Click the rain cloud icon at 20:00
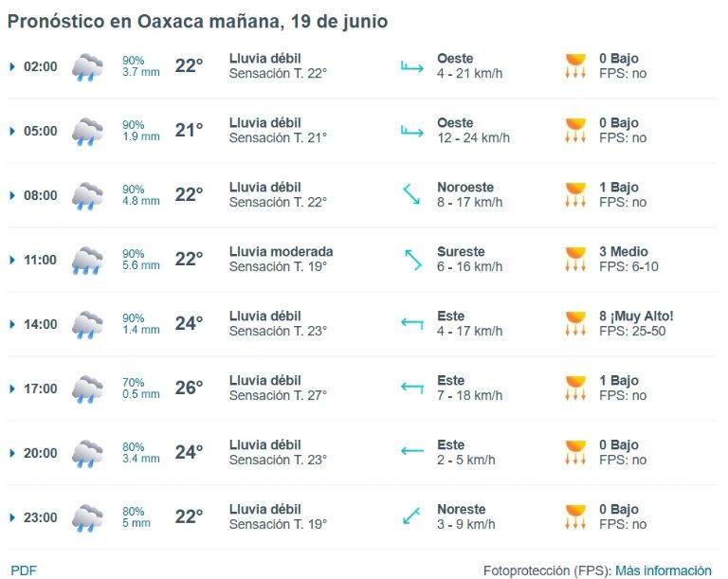The height and width of the screenshot is (579, 728). (87, 453)
